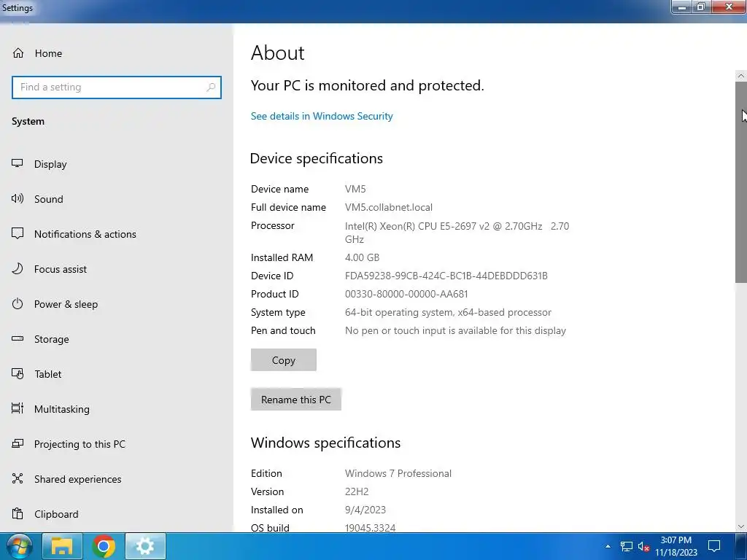The width and height of the screenshot is (747, 560).
Task: Select the Windows 7 Professional edition
Action: click(x=398, y=473)
